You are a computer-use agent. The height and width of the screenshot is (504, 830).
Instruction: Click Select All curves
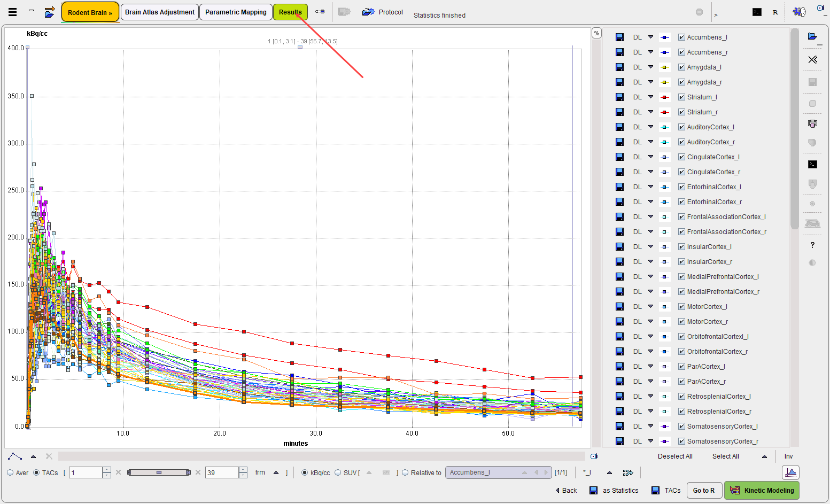726,456
